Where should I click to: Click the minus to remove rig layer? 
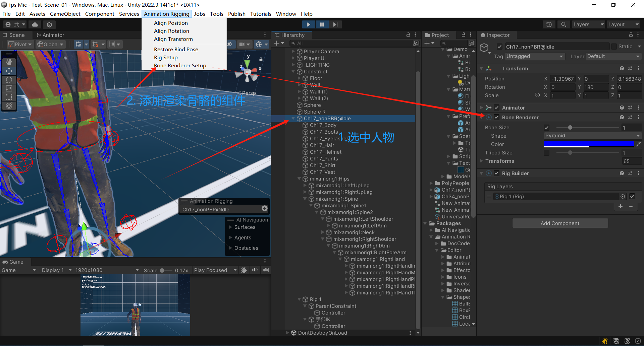[631, 207]
